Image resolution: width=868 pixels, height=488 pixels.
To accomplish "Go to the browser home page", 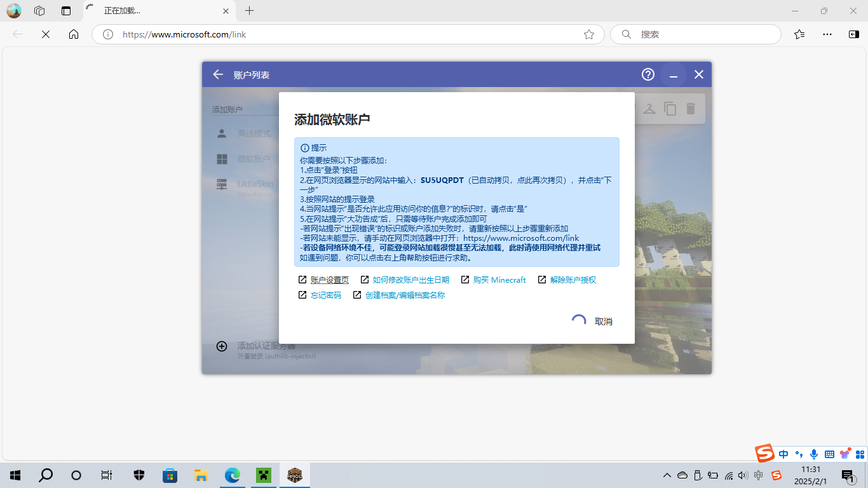I will pos(74,34).
